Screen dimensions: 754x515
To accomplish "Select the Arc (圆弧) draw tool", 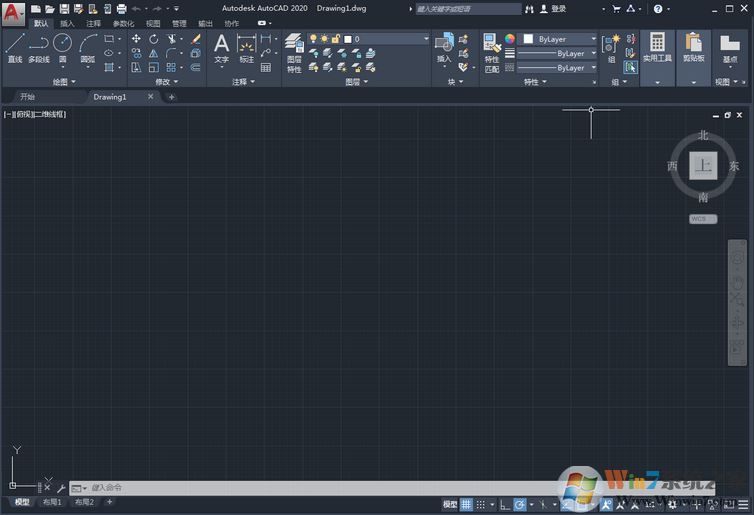I will (88, 48).
